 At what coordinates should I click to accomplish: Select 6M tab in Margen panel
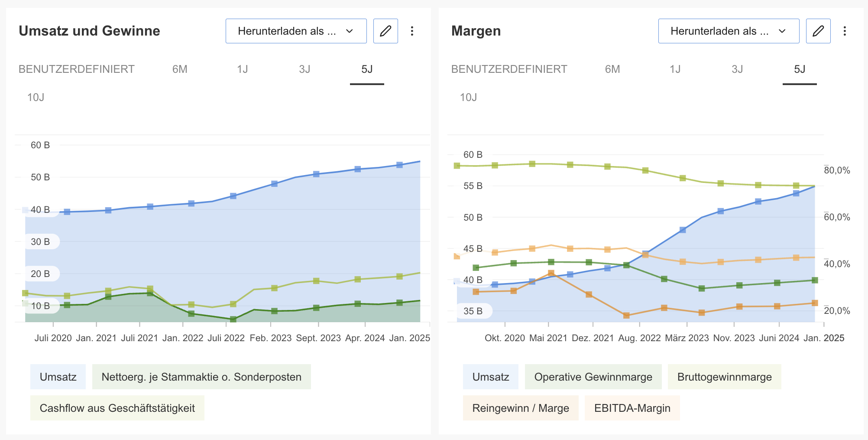[612, 69]
